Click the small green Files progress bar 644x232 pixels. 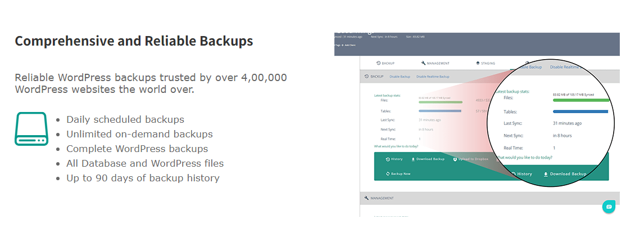coord(441,102)
